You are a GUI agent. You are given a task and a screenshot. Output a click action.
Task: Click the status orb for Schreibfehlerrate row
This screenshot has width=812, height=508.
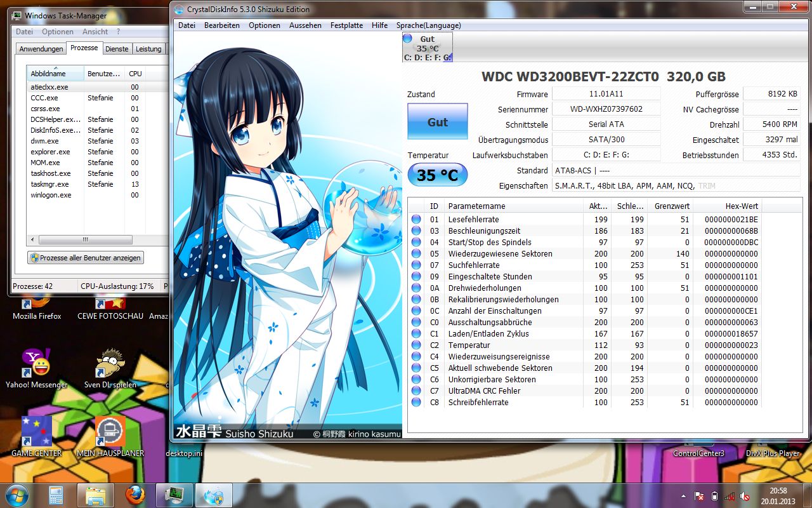pos(416,402)
